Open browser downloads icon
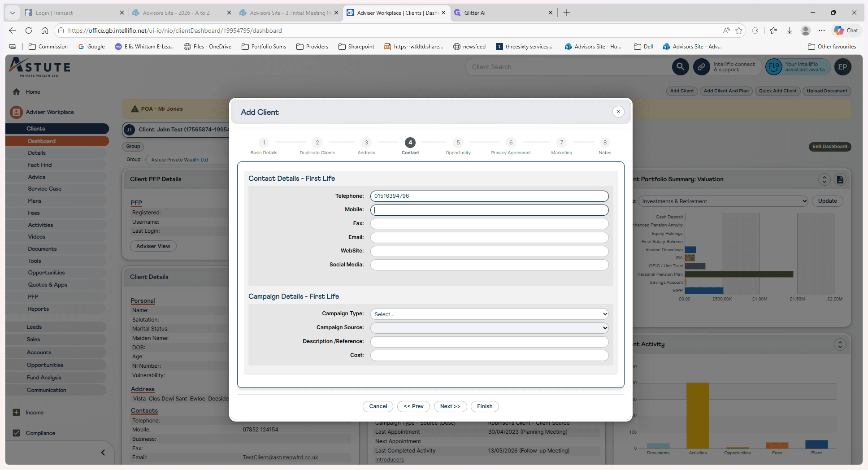Viewport: 868px width, 470px height. tap(790, 30)
